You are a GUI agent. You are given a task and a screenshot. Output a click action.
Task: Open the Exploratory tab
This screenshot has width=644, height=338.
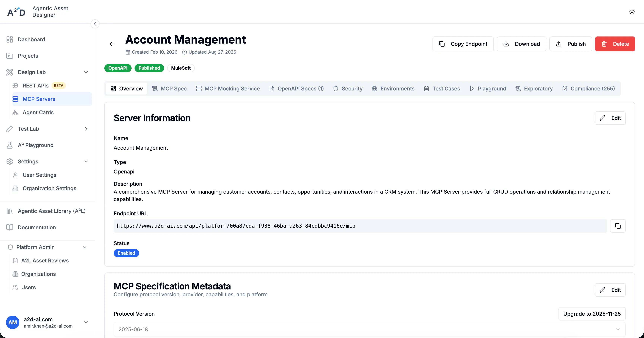coord(534,89)
